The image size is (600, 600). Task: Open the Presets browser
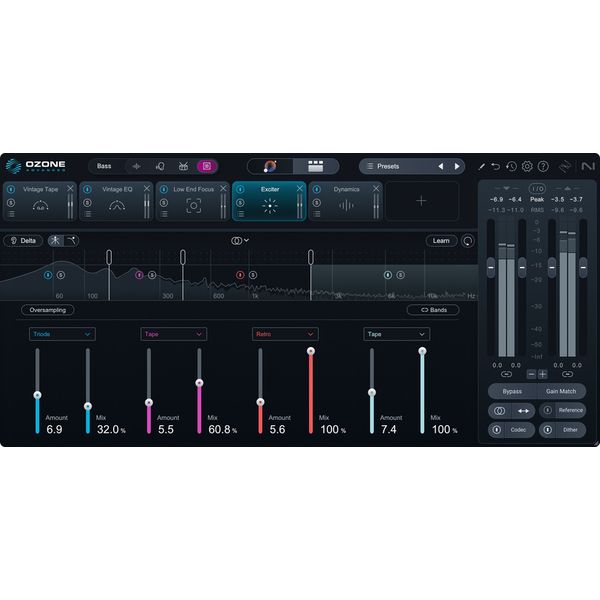point(388,166)
